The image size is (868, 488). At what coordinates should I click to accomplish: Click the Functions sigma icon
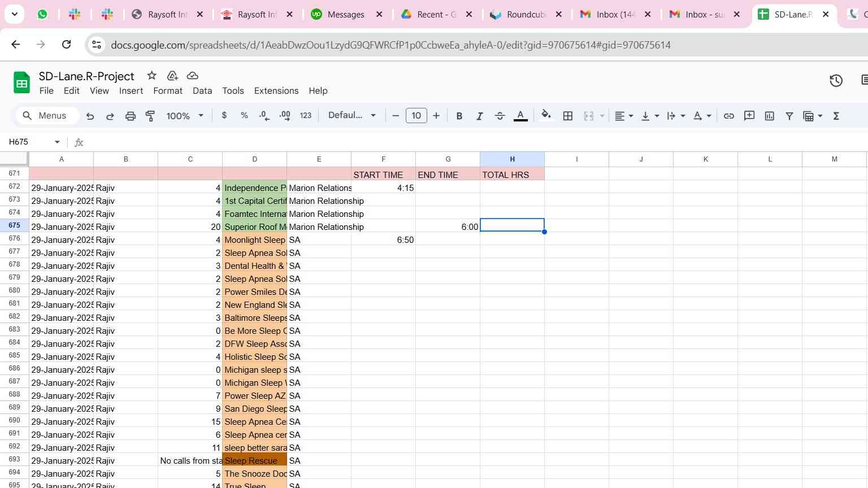[836, 116]
